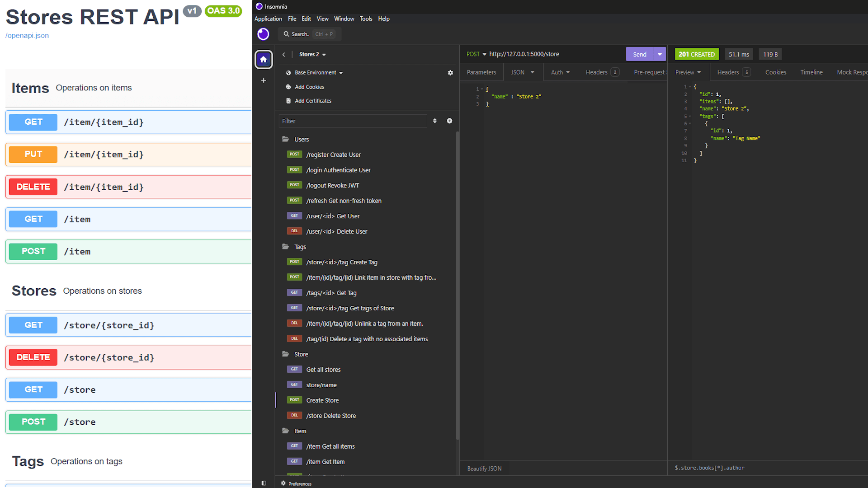
Task: Collapse the Tags folder
Action: [x=286, y=247]
